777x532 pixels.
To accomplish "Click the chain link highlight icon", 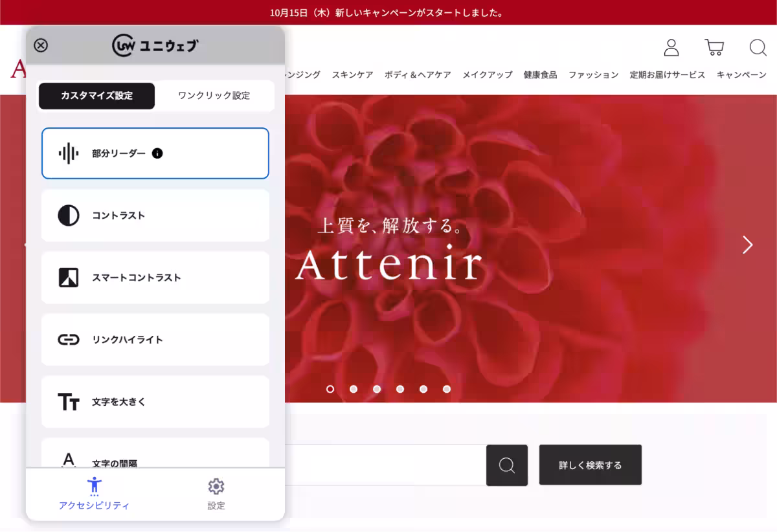I will tap(68, 340).
